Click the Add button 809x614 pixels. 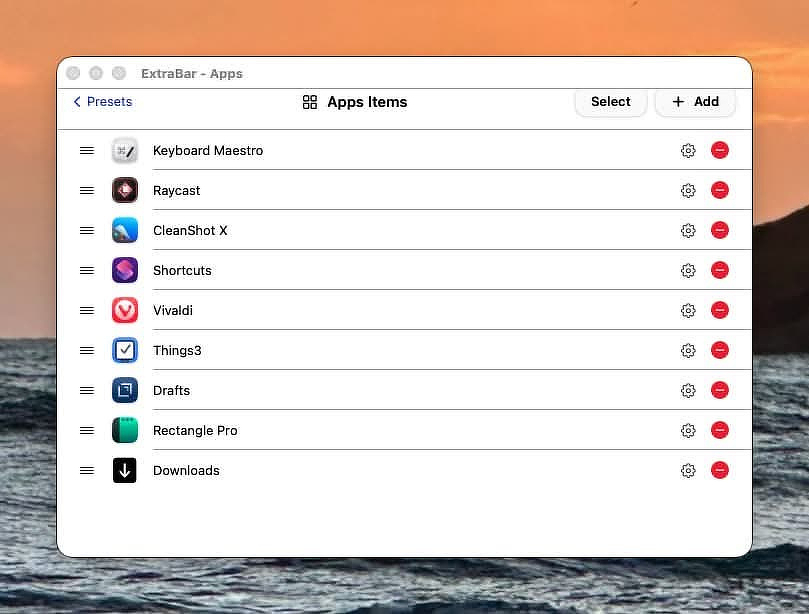[x=695, y=102]
